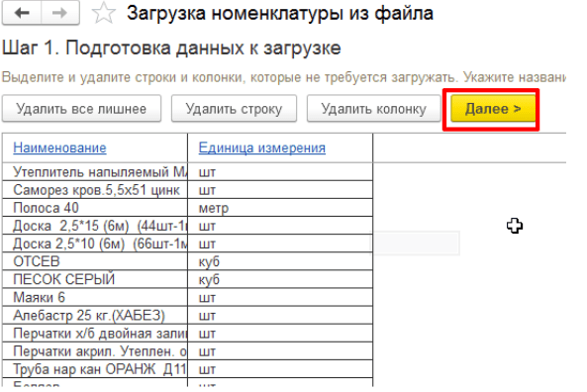Proceed with the yellow 'Далее >' button
The image size is (587, 392).
click(493, 109)
